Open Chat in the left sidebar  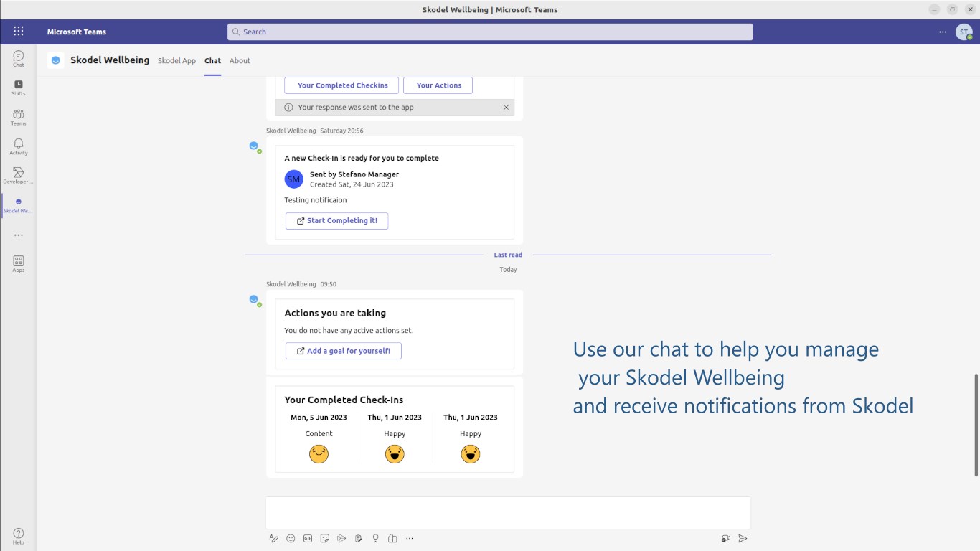(x=19, y=59)
